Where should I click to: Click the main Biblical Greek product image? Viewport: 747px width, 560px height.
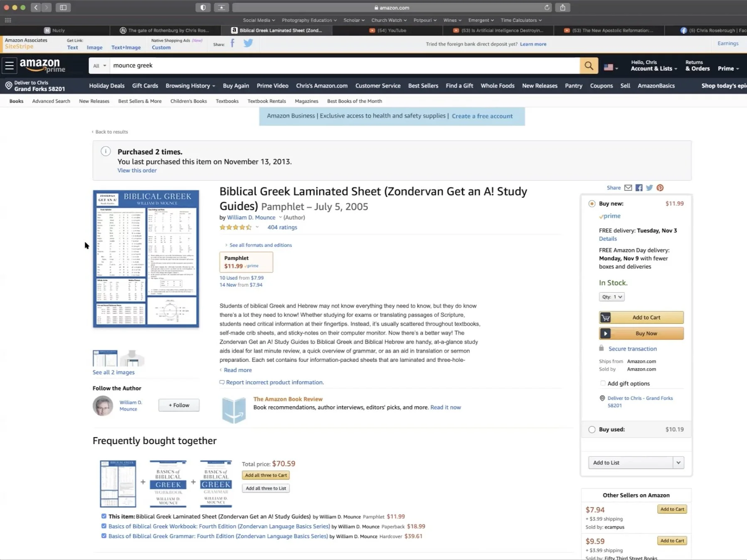(146, 259)
